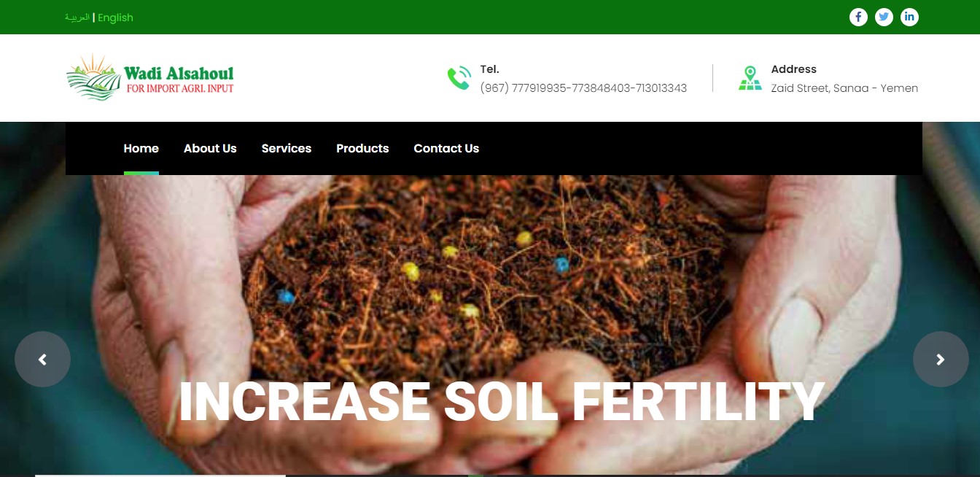Go to the Products page
This screenshot has height=477, width=980.
tap(362, 148)
